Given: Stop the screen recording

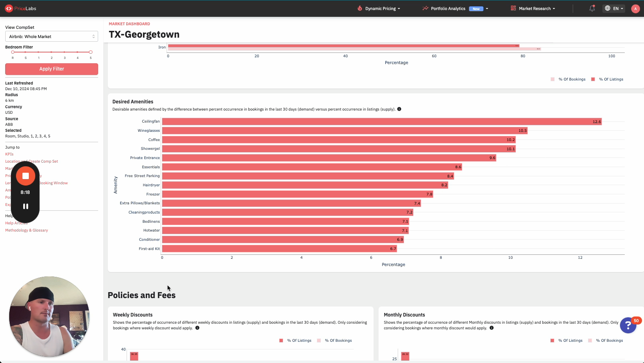Looking at the screenshot, I should click(26, 176).
